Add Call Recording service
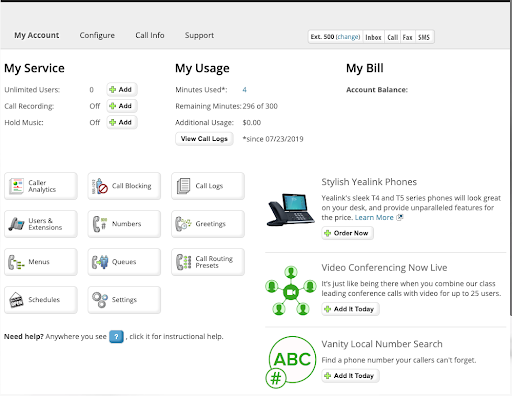The width and height of the screenshot is (512, 396). pyautogui.click(x=122, y=106)
